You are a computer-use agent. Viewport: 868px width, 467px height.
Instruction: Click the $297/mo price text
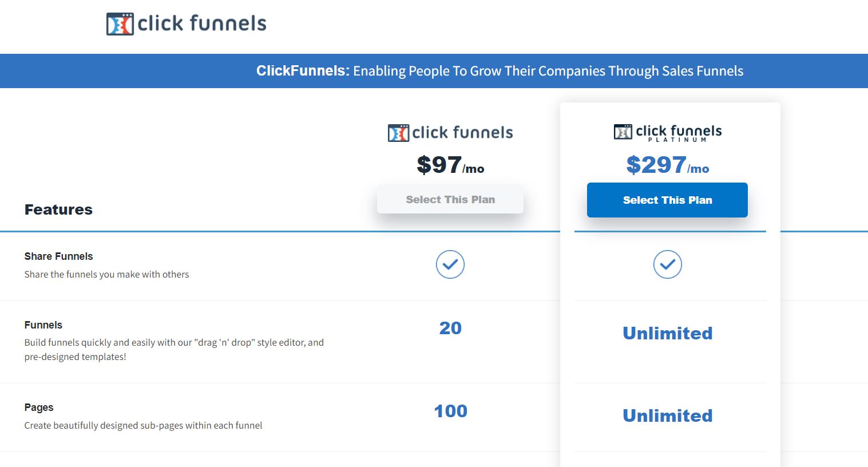point(668,165)
